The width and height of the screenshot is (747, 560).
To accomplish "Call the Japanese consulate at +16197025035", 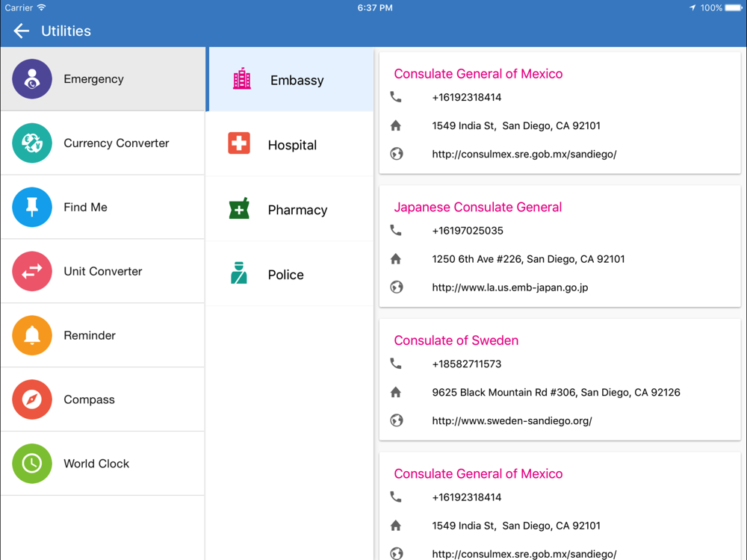I will coord(468,231).
